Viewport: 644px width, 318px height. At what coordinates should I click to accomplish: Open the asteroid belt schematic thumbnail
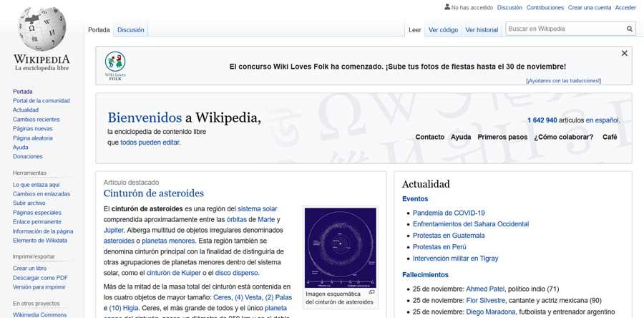pyautogui.click(x=341, y=247)
